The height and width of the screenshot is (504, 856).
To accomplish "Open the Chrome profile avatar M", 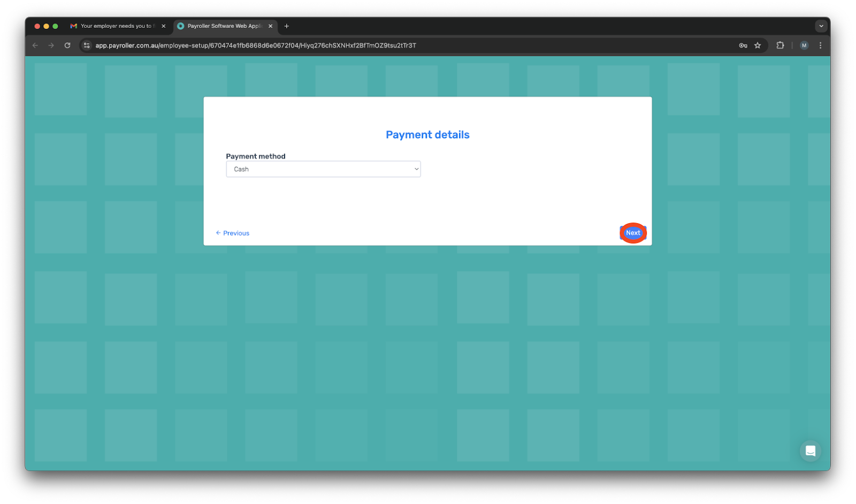I will 804,45.
